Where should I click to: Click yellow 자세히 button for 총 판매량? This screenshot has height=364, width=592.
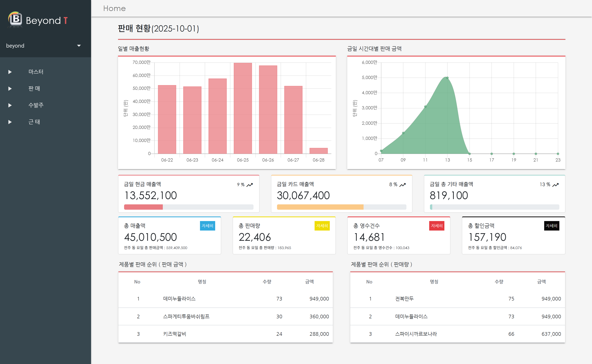tap(322, 226)
